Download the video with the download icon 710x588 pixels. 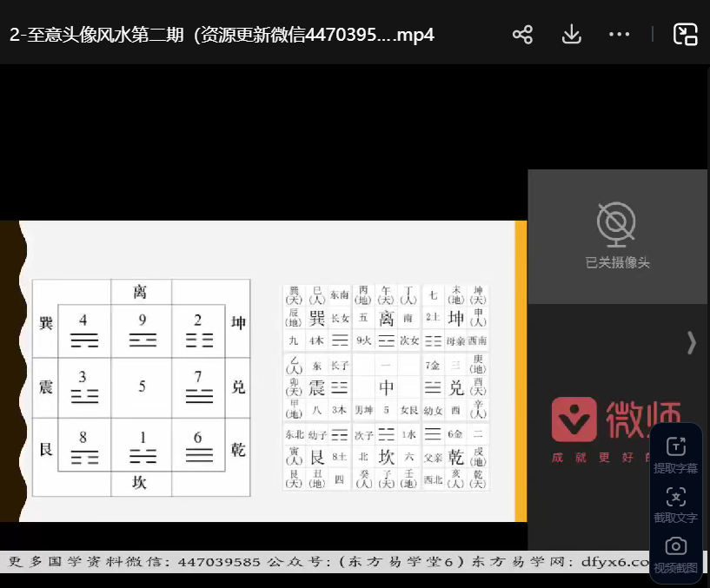click(x=572, y=35)
